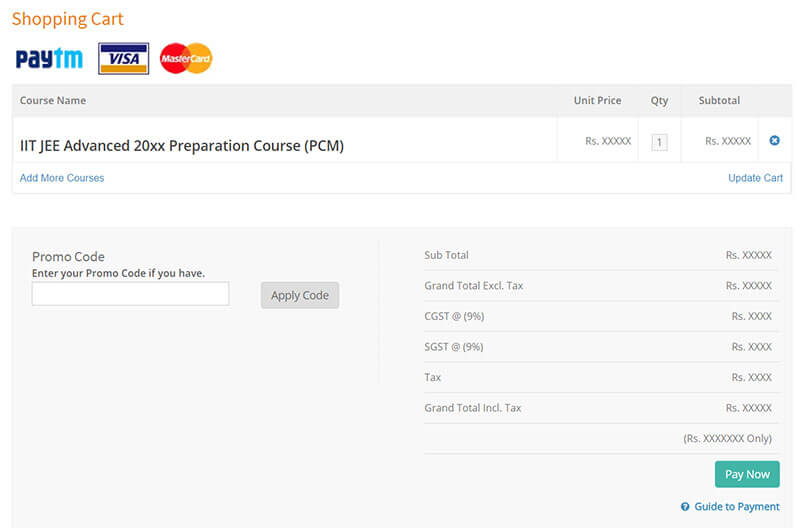Click the Visa card logo
This screenshot has height=528, width=802.
(123, 59)
